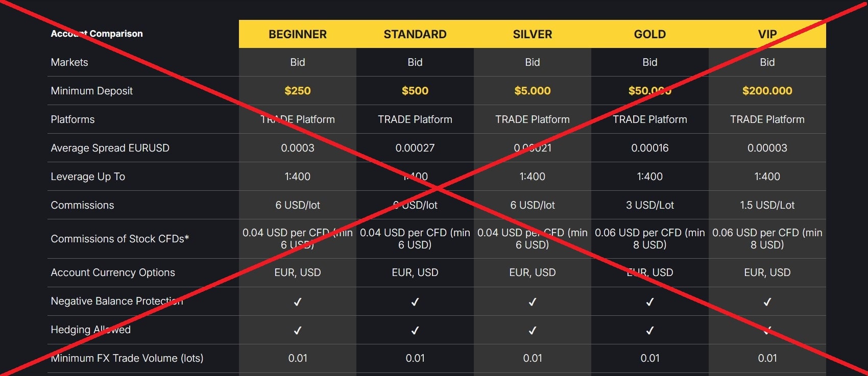Open the GOLD account header
The height and width of the screenshot is (376, 868).
coord(650,34)
